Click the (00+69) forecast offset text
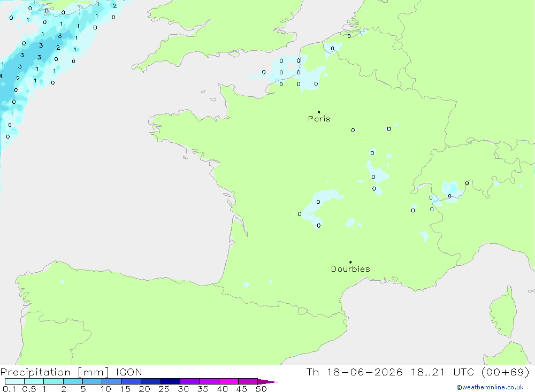Screen dimensions: 535x392 click(506, 372)
